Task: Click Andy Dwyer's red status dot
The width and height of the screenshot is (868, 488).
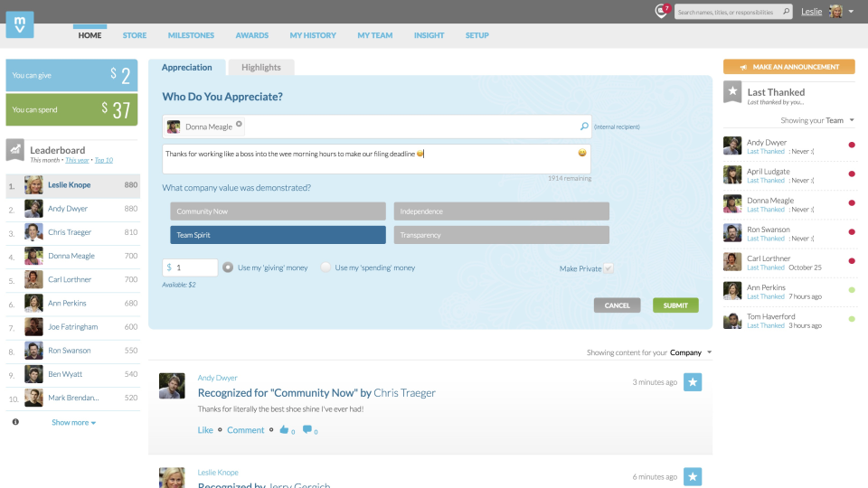Action: (852, 145)
